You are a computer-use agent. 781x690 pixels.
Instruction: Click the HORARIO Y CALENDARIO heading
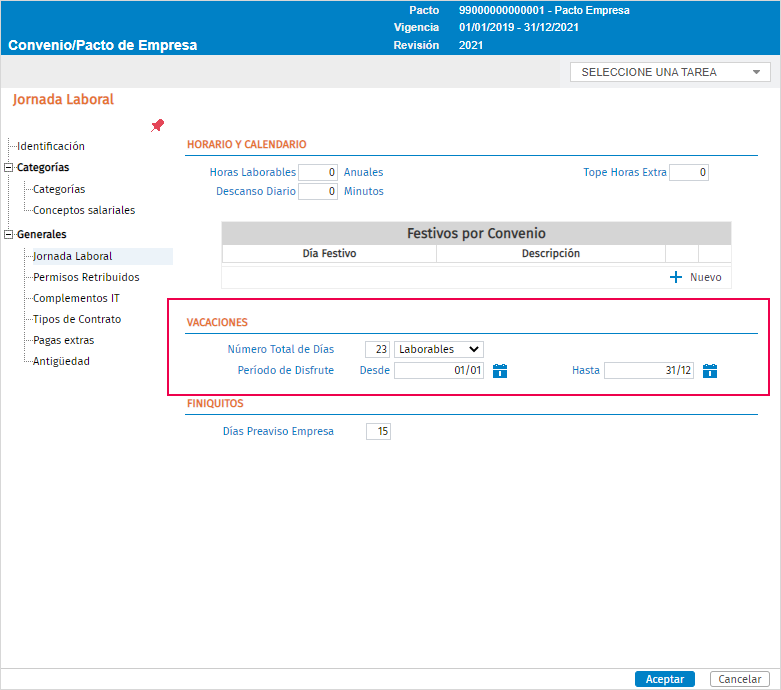click(247, 144)
